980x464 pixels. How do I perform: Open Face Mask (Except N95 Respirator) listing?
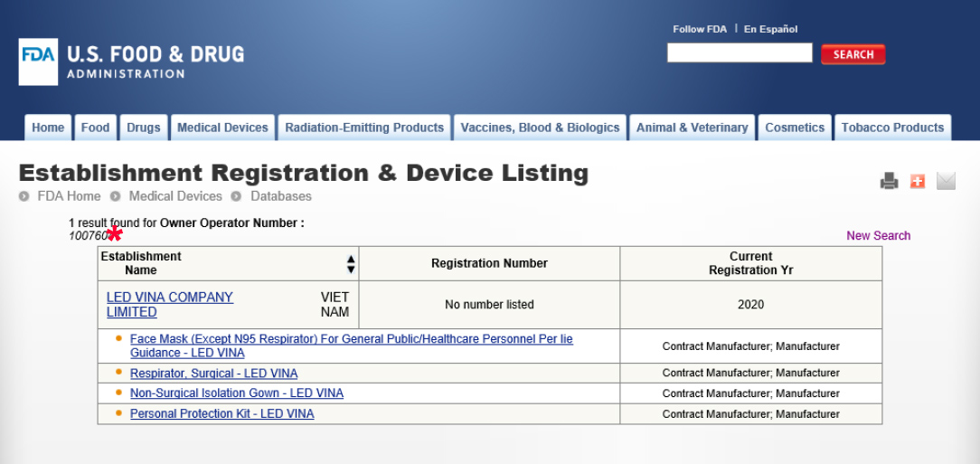pos(352,346)
